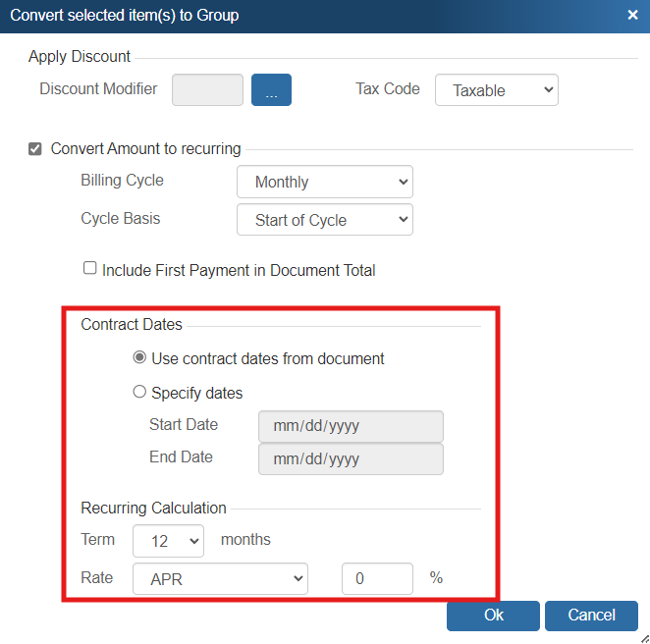Screen dimensions: 650x644
Task: Choose the Specify dates radio option
Action: coord(139,393)
